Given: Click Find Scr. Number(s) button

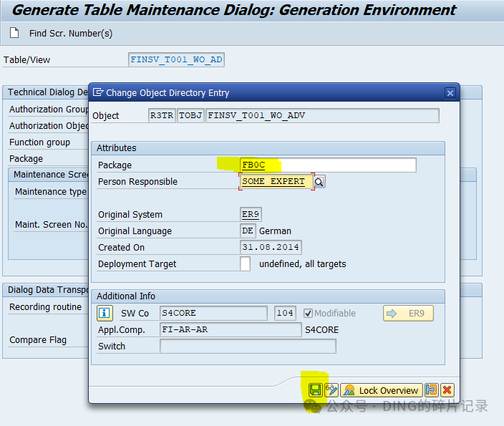Looking at the screenshot, I should click(x=71, y=34).
